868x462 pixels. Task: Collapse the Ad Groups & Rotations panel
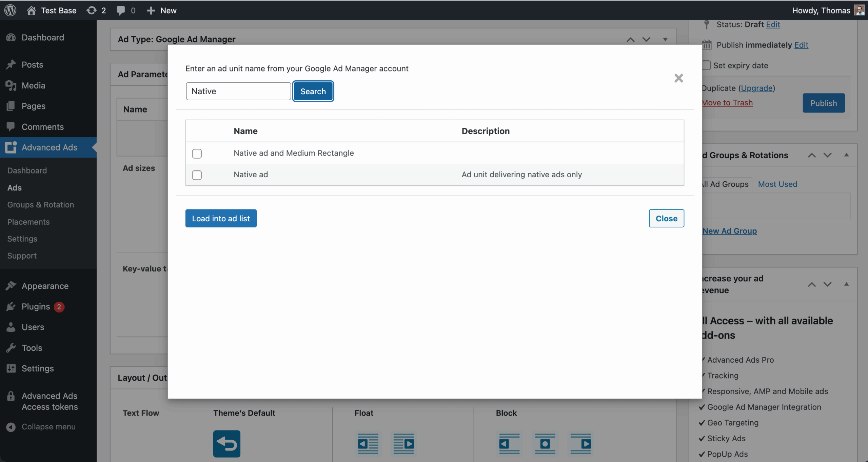(846, 155)
